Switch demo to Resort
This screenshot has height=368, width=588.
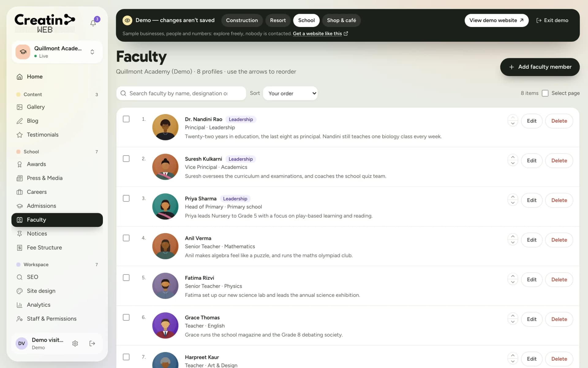coord(278,20)
